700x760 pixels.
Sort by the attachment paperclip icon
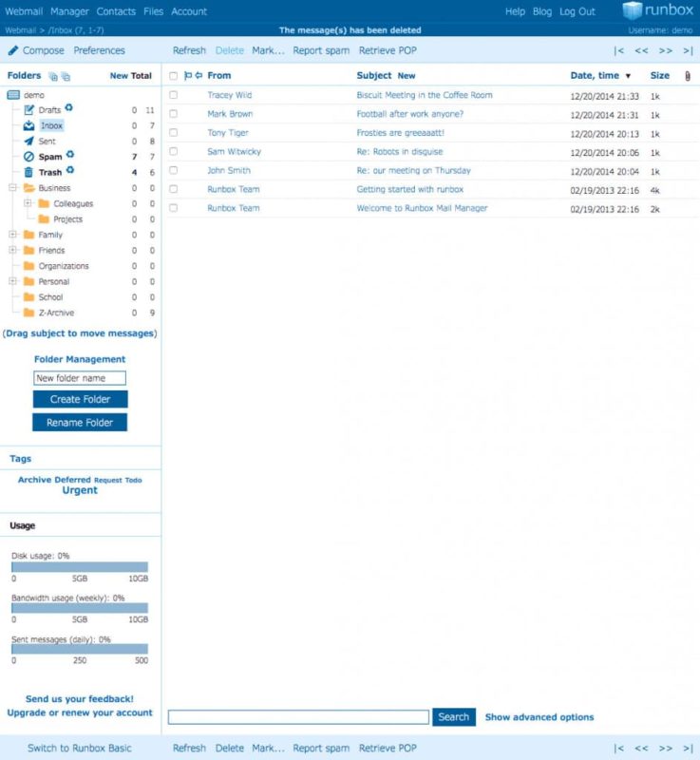(x=688, y=76)
